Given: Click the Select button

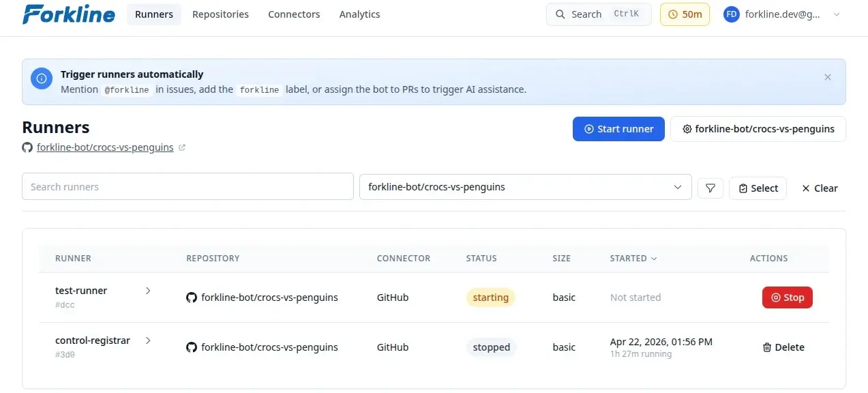Looking at the screenshot, I should click(x=758, y=188).
